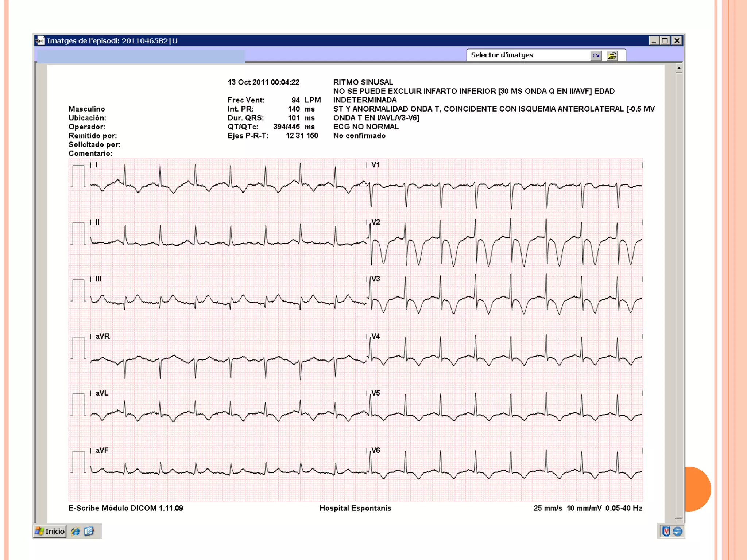Open the McAfee shield tray icon

click(x=666, y=532)
